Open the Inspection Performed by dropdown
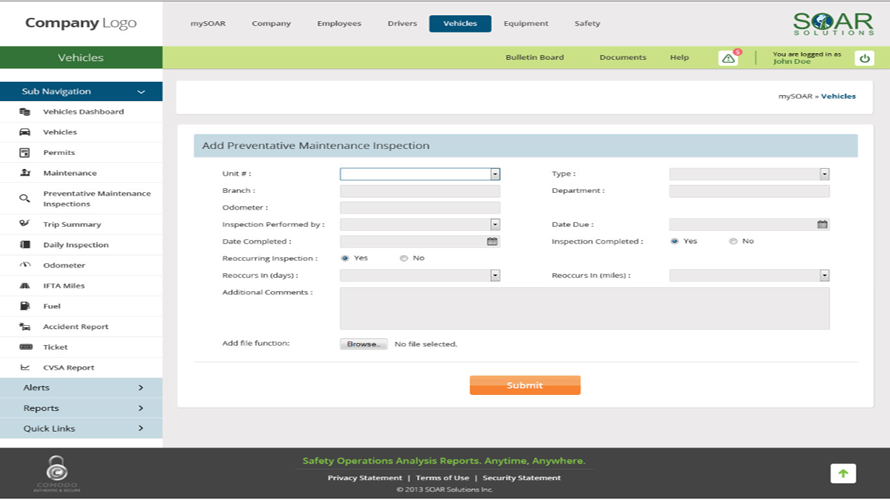 click(x=494, y=225)
